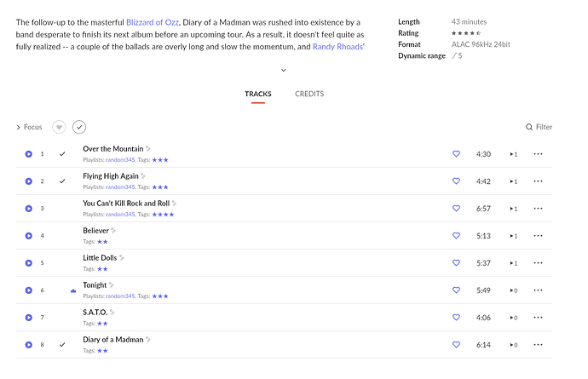Play track 2 Flying High Again
The height and width of the screenshot is (379, 588).
coord(28,181)
